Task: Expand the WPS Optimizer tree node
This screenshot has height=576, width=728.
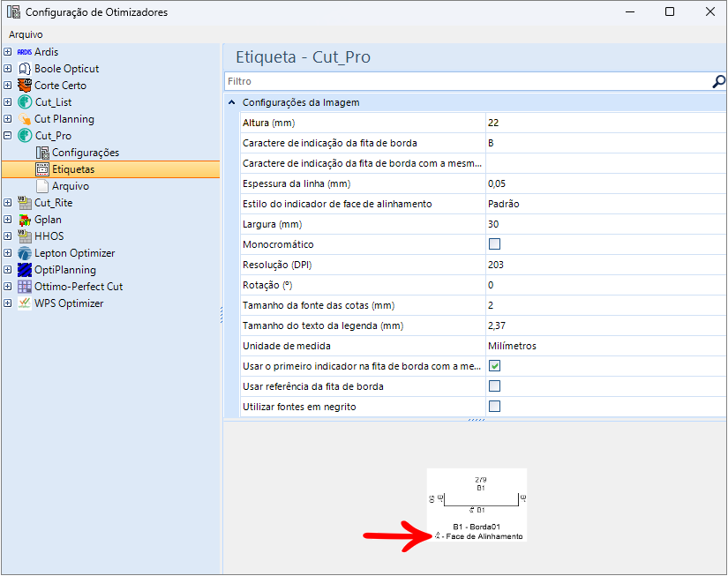Action: tap(7, 303)
